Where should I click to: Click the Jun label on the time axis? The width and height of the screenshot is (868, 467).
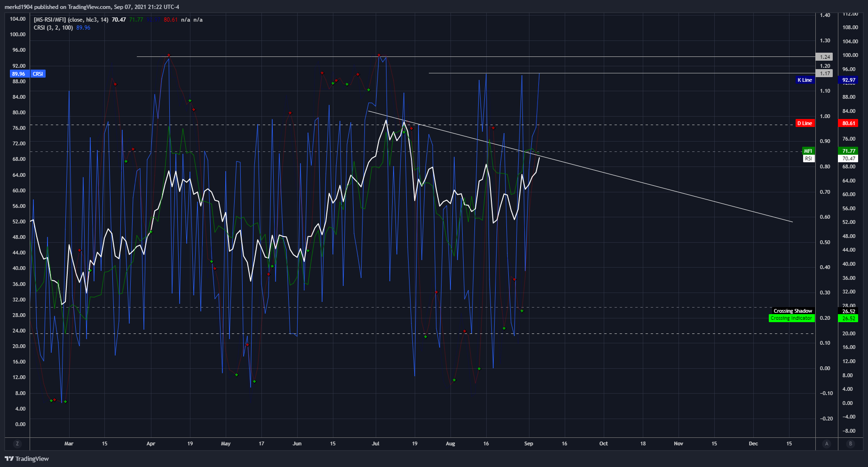click(x=297, y=443)
